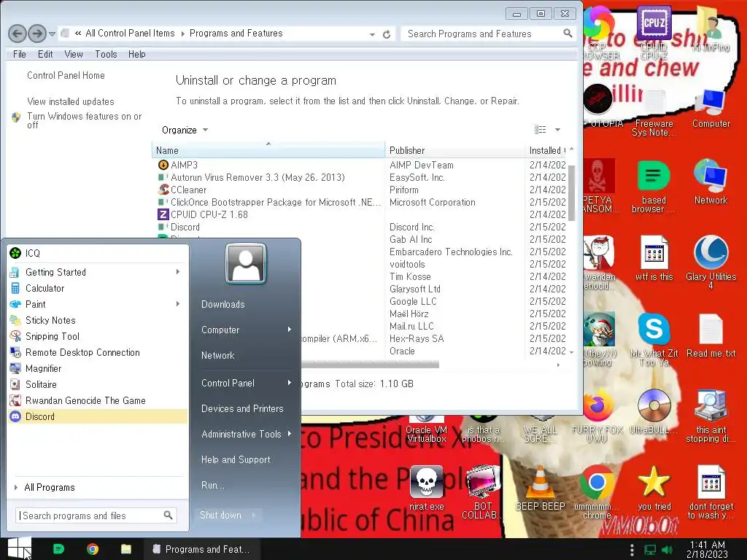Click Turn Windows features on or off

(x=85, y=120)
